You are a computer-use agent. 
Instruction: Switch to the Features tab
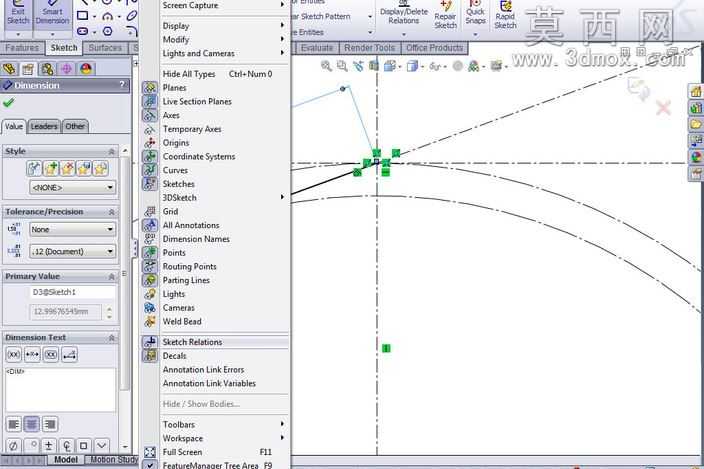[22, 48]
